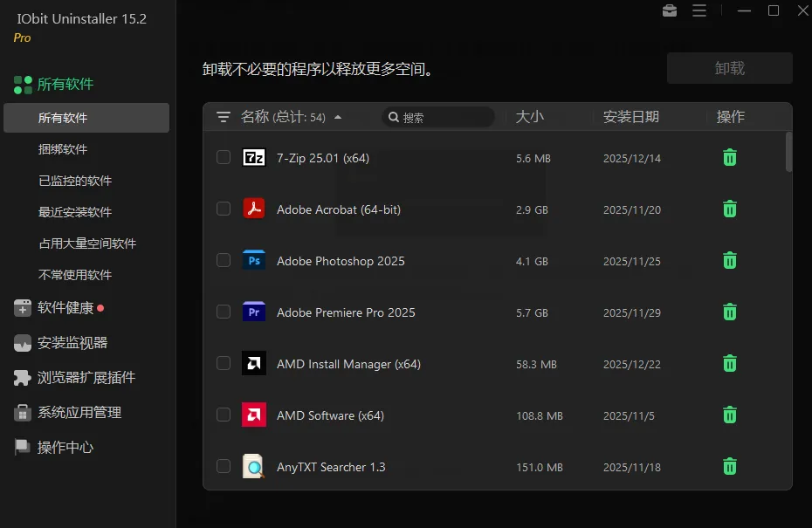Check the AMD Software (x64) checkbox
Screen dimensions: 812x528
tap(224, 415)
